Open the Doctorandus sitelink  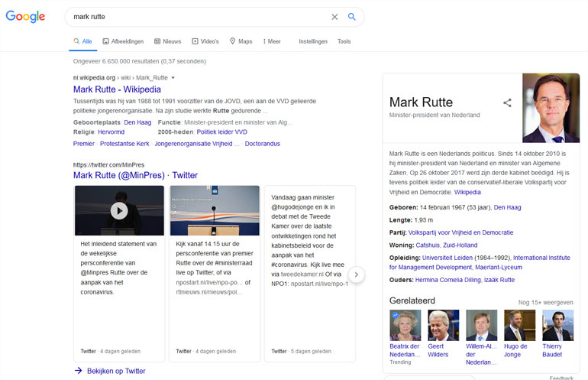pyautogui.click(x=263, y=144)
